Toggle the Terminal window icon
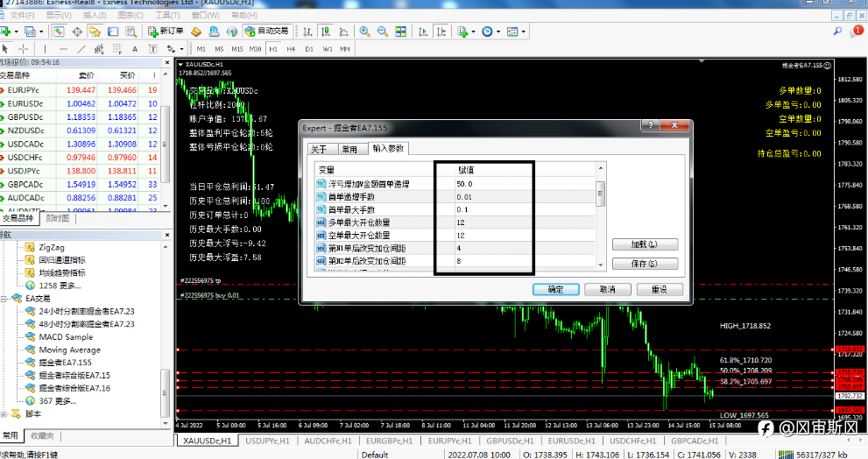Viewport: 868px width, 459px height. 113,32
